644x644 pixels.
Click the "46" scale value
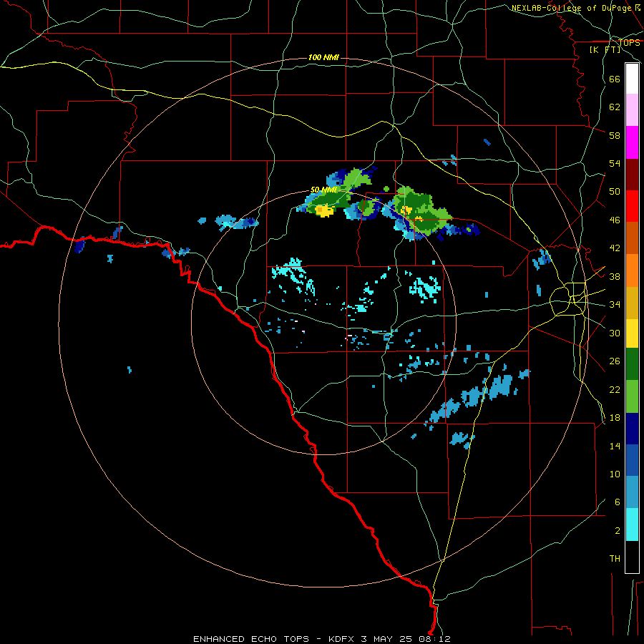615,220
